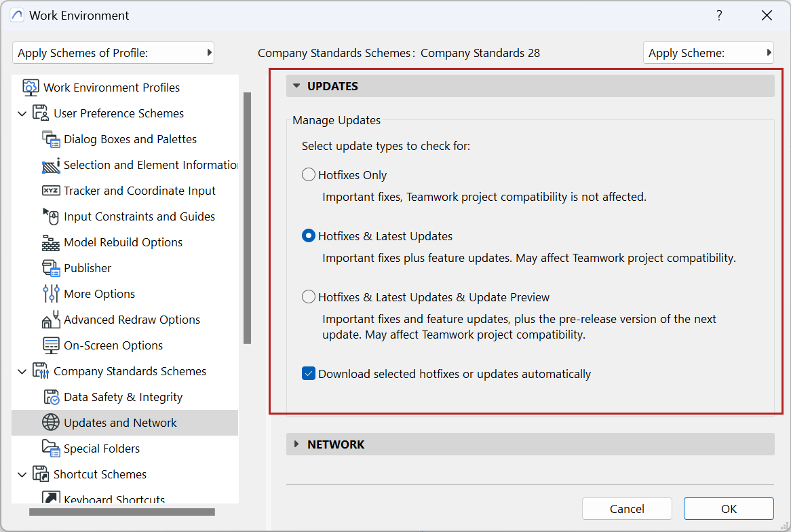Choose Hotfixes & Latest Updates & Update Preview
The height and width of the screenshot is (532, 791).
pyautogui.click(x=309, y=297)
